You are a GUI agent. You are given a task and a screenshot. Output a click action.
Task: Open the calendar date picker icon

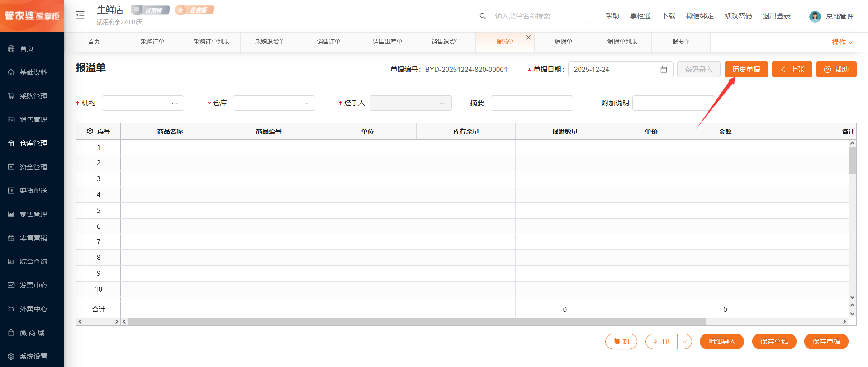pyautogui.click(x=664, y=70)
